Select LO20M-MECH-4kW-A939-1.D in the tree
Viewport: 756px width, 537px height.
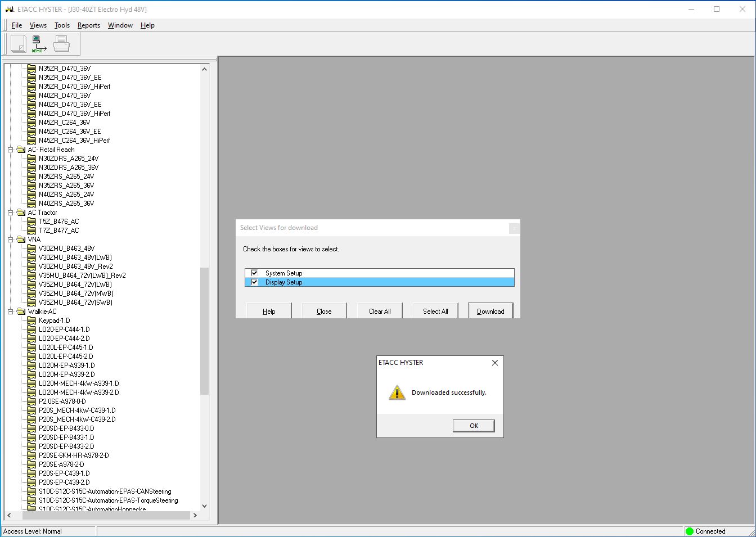(x=79, y=383)
